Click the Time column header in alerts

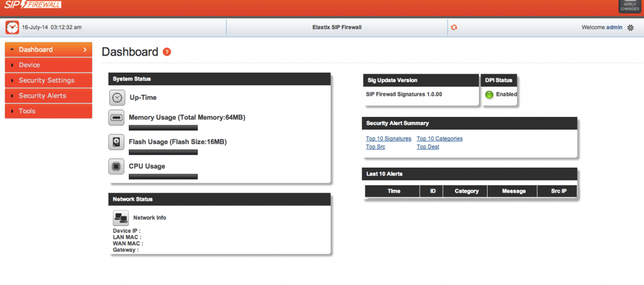pyautogui.click(x=393, y=191)
